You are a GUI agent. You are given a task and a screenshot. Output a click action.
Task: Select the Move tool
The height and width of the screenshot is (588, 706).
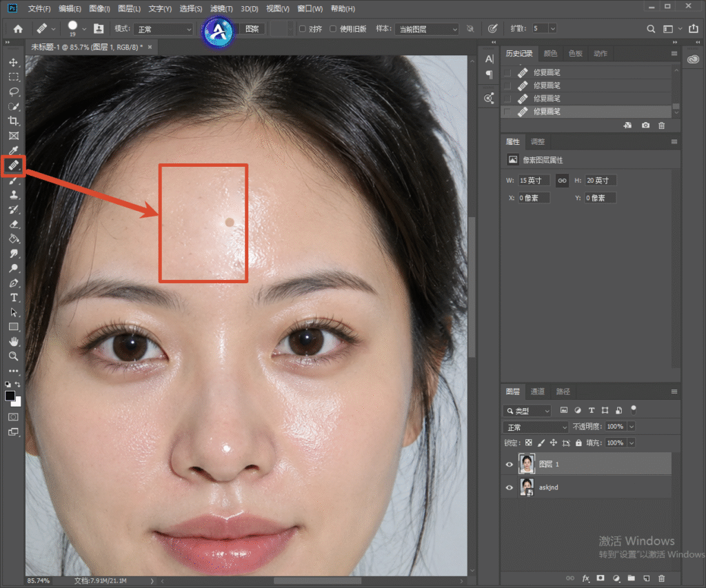coord(14,63)
